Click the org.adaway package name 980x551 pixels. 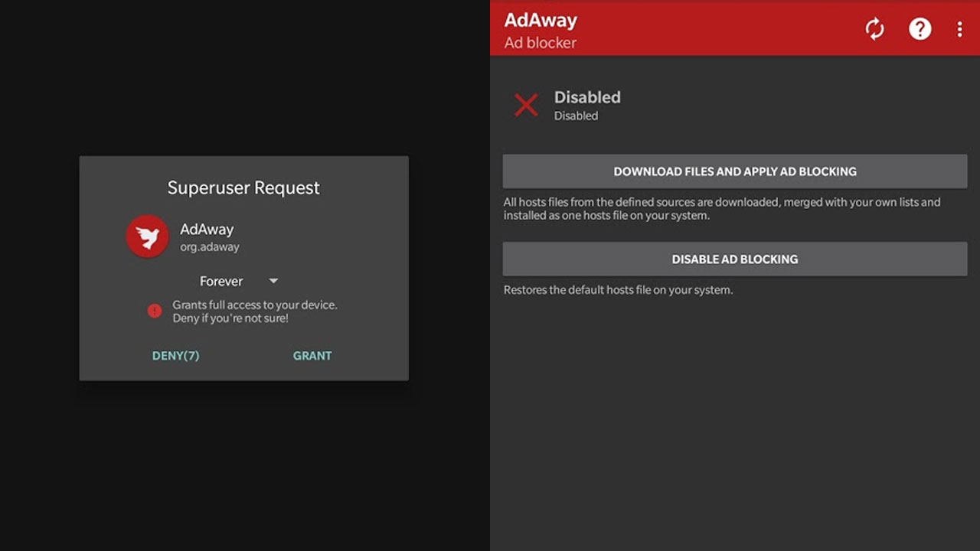210,247
